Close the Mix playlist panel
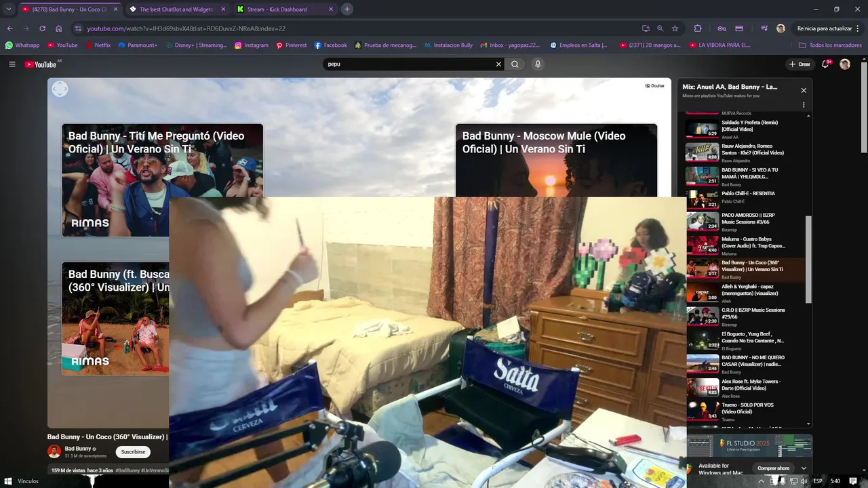This screenshot has width=868, height=488. [x=804, y=90]
